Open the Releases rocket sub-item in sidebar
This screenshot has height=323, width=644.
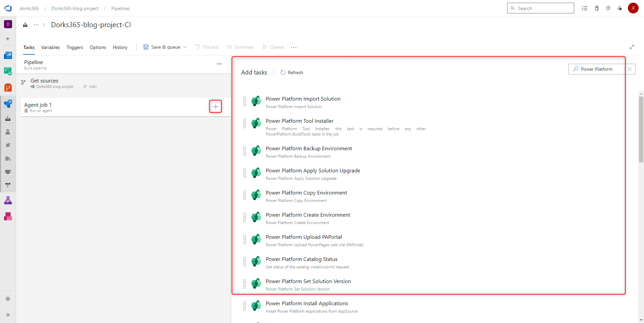[8, 145]
